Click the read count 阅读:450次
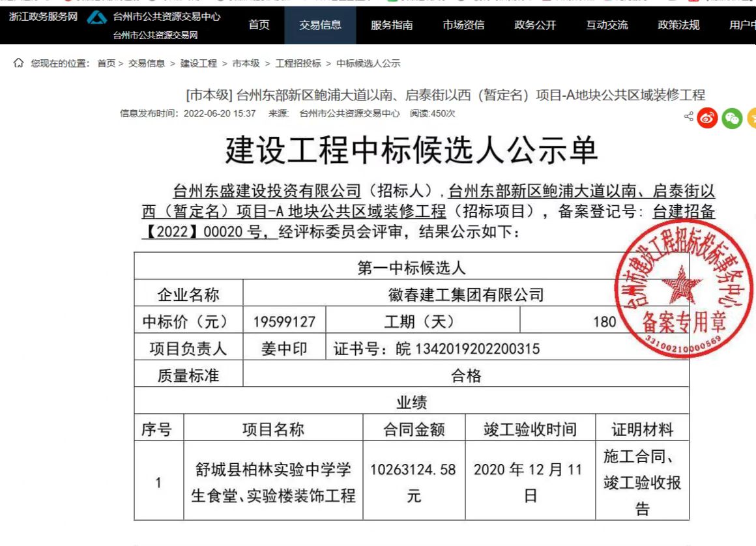756x546 pixels. tap(433, 114)
